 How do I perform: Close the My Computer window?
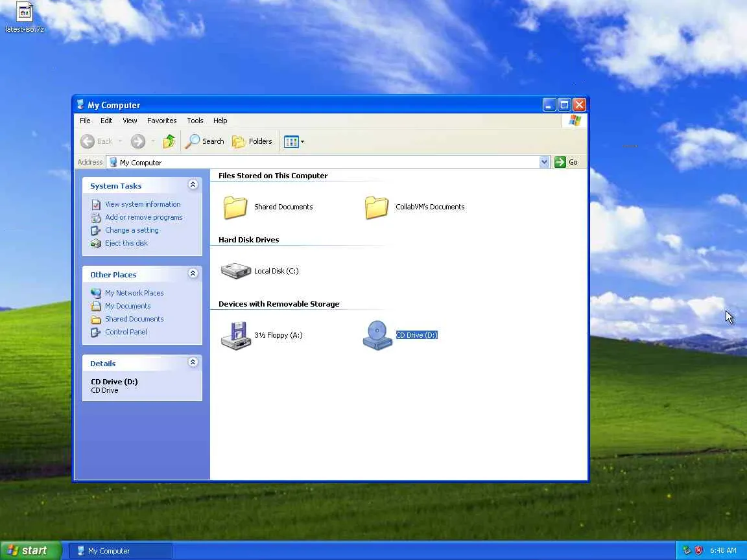coord(579,105)
